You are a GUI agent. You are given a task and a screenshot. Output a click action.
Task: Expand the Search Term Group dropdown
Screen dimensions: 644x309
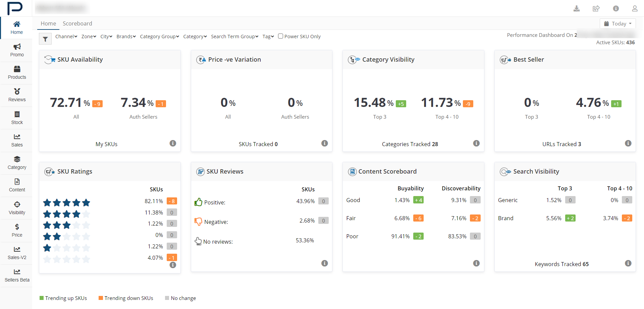pyautogui.click(x=234, y=37)
